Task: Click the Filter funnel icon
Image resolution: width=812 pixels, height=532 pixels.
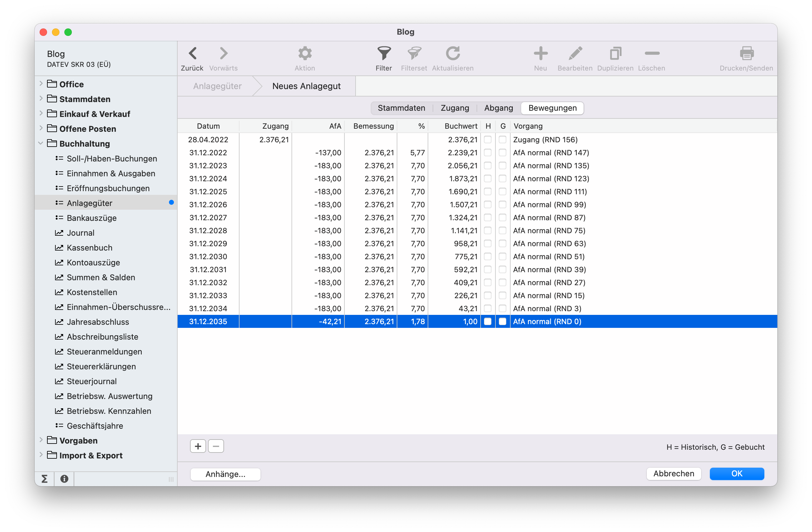Action: (384, 54)
